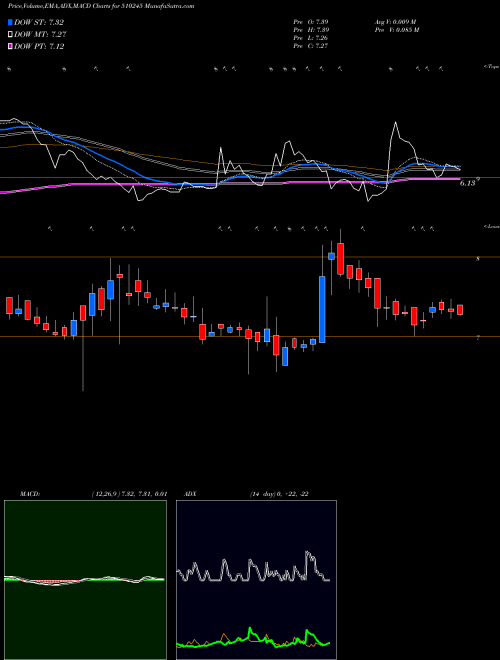Click the 'Pre V: 0.085 M' volume text
This screenshot has width=500, height=660.
point(397,30)
